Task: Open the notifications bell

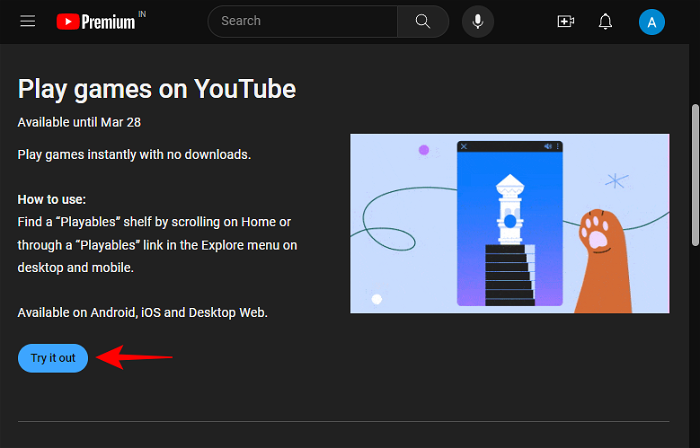Action: click(605, 21)
